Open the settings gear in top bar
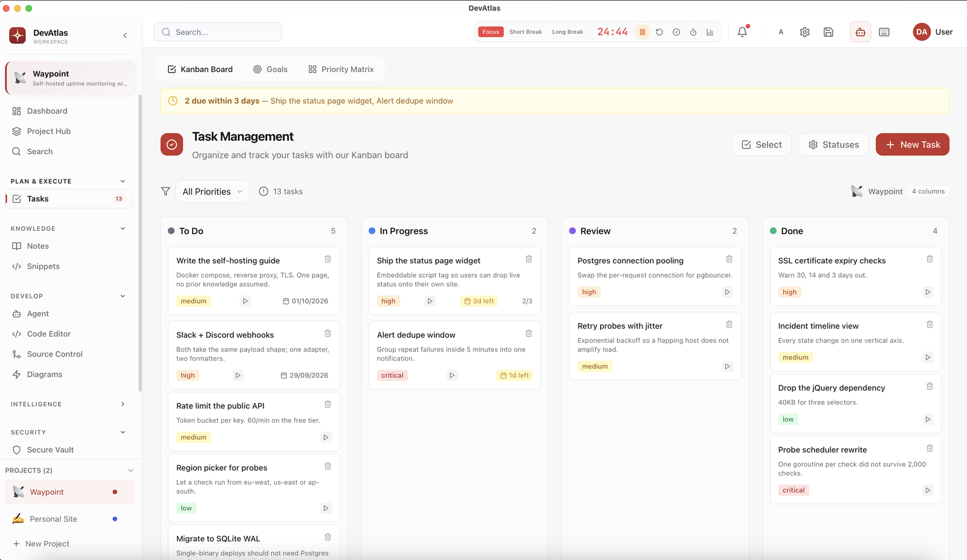The width and height of the screenshot is (967, 560). point(804,32)
